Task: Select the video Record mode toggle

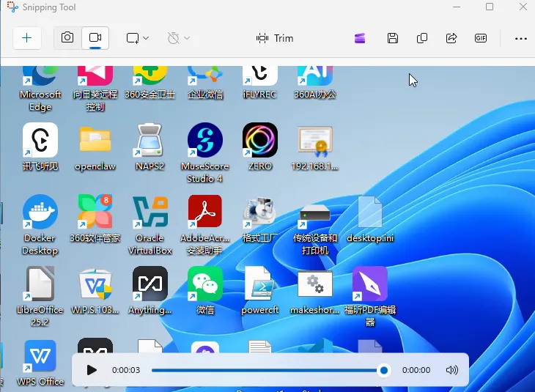Action: coord(95,38)
